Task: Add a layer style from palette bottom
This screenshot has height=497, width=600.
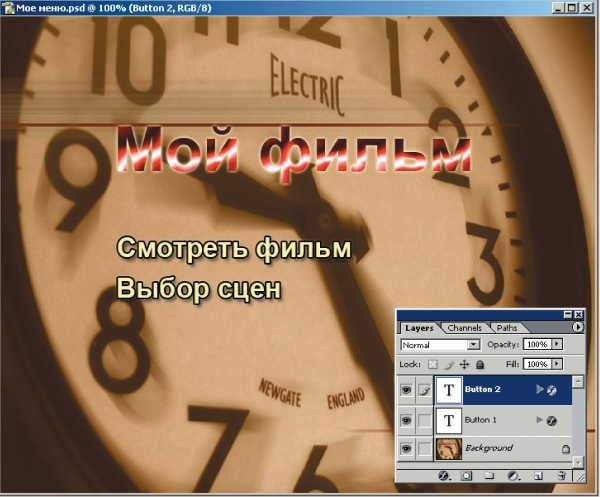Action: pyautogui.click(x=443, y=476)
